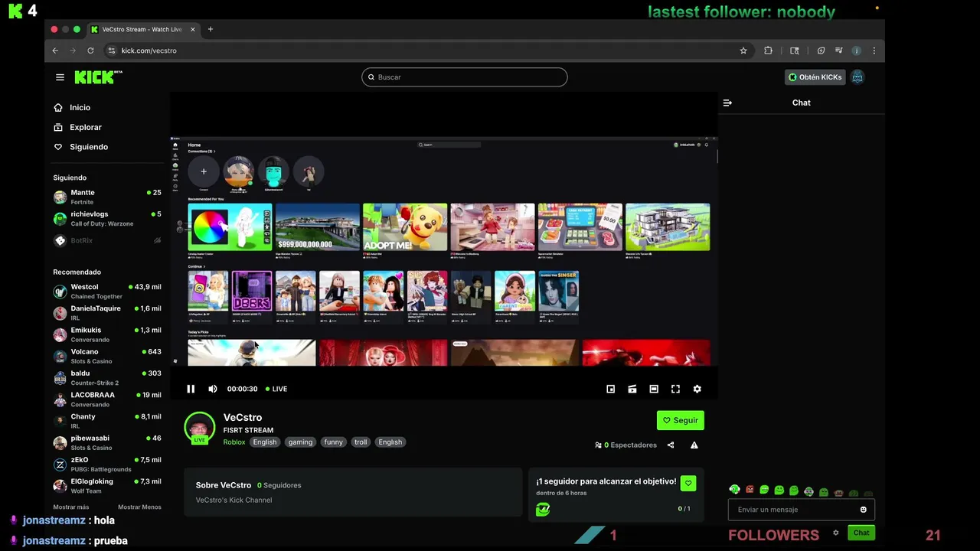This screenshot has width=980, height=551.
Task: Click the 0 Espectadores viewer count
Action: [x=626, y=445]
